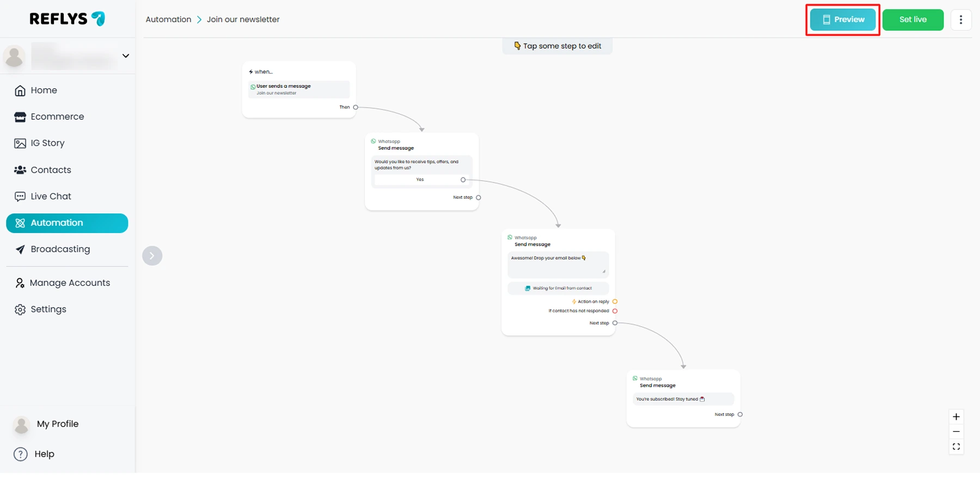This screenshot has height=477, width=980.
Task: Fit the flow to screen icon
Action: [x=956, y=447]
